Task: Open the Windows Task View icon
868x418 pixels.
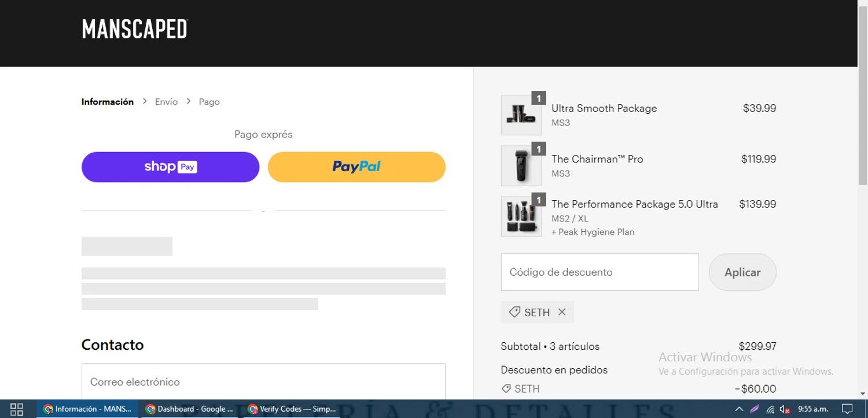Action: coord(17,409)
